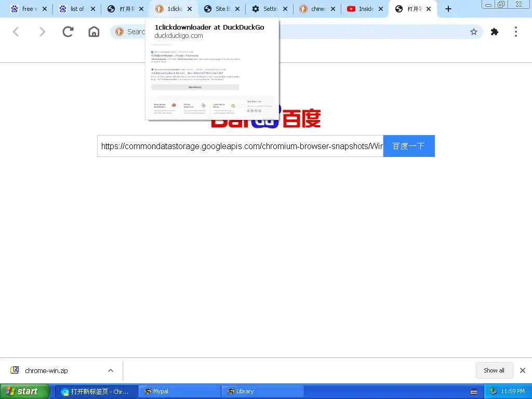Switch to the '1clickdownloader' DuckDuckGo tab
This screenshot has height=399, width=532.
click(x=169, y=9)
